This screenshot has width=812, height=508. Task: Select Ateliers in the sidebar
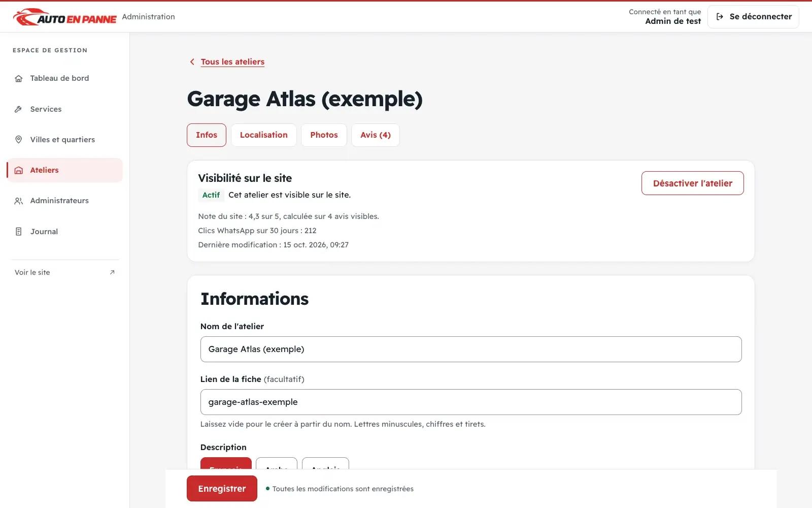[x=65, y=170]
